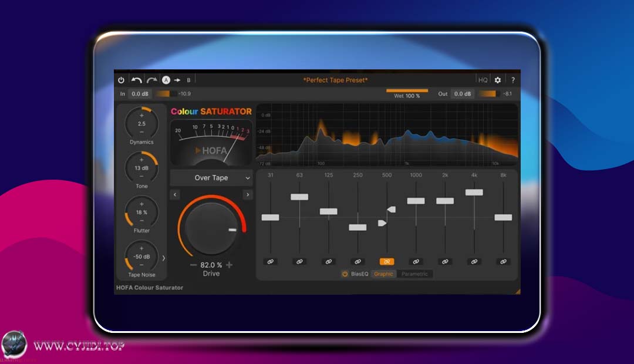Open settings with the gear icon
Viewport: 634px width, 364px height.
pos(498,80)
